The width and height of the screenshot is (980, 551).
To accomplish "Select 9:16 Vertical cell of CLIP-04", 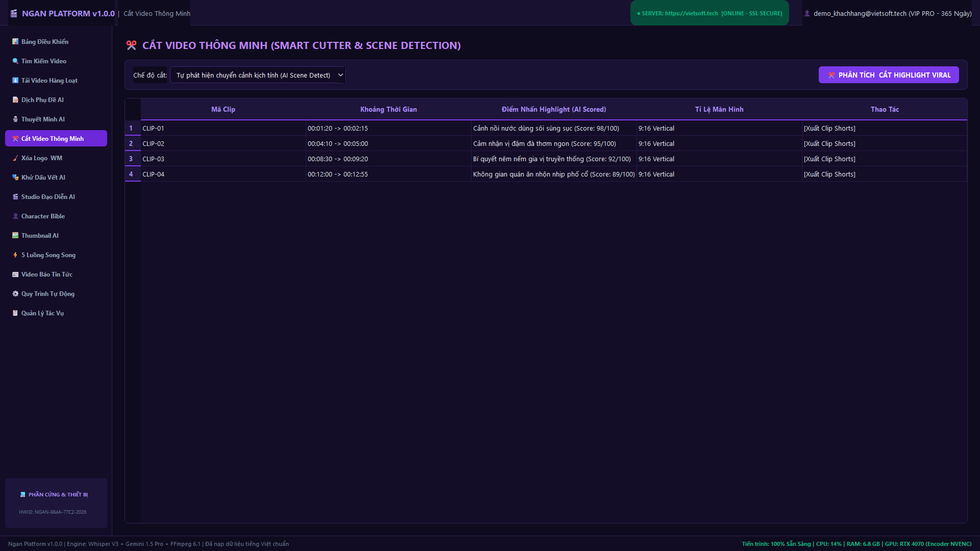I will click(x=719, y=174).
